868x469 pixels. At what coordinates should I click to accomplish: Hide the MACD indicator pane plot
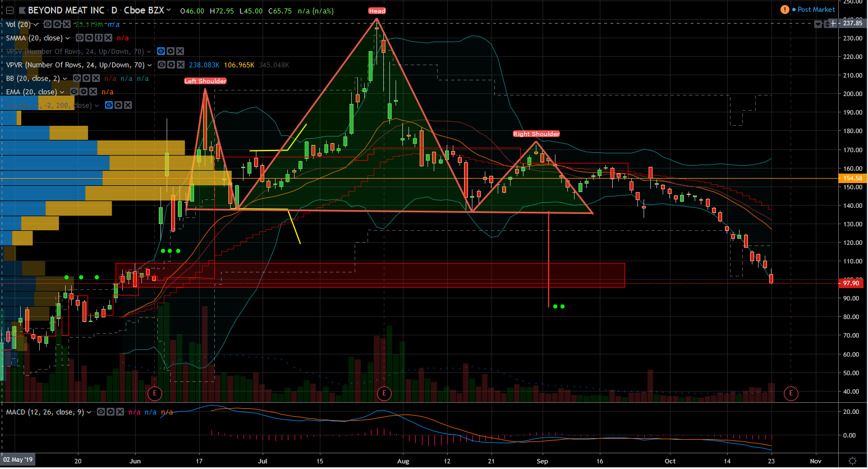[101, 412]
